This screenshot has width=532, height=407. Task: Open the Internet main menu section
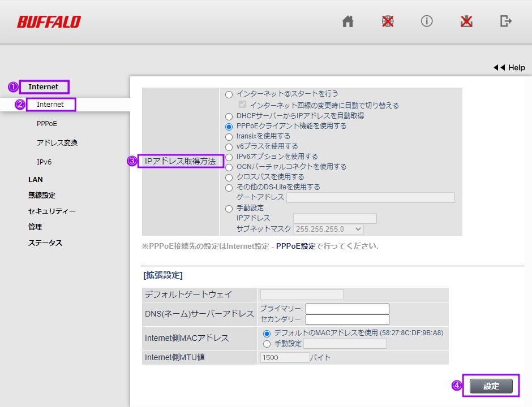pos(44,86)
